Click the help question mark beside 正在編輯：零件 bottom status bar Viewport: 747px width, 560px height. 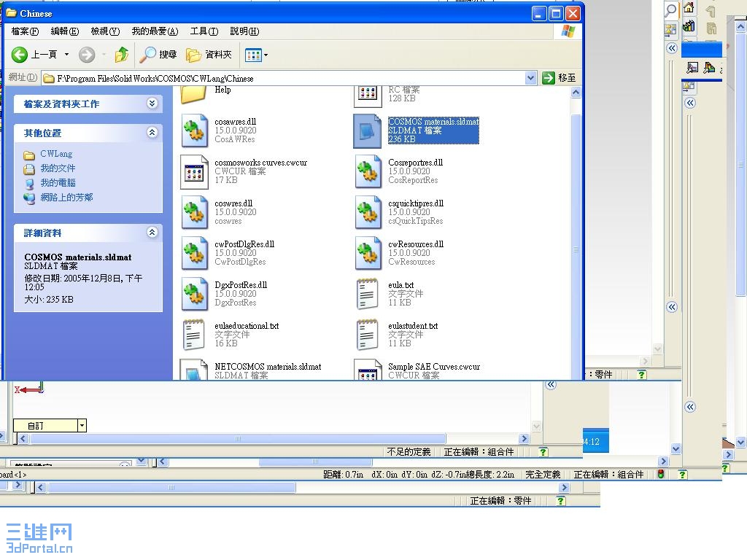[561, 500]
